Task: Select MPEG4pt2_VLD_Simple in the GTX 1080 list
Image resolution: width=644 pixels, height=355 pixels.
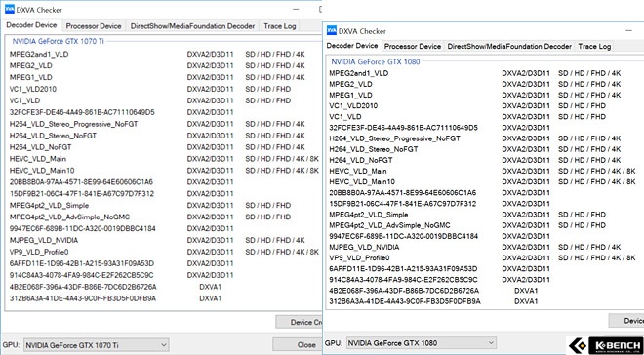Action: click(483, 215)
